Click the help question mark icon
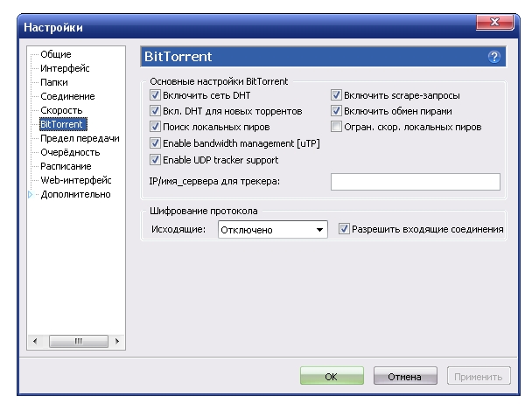Screen dimensions: 532x410 click(494, 57)
